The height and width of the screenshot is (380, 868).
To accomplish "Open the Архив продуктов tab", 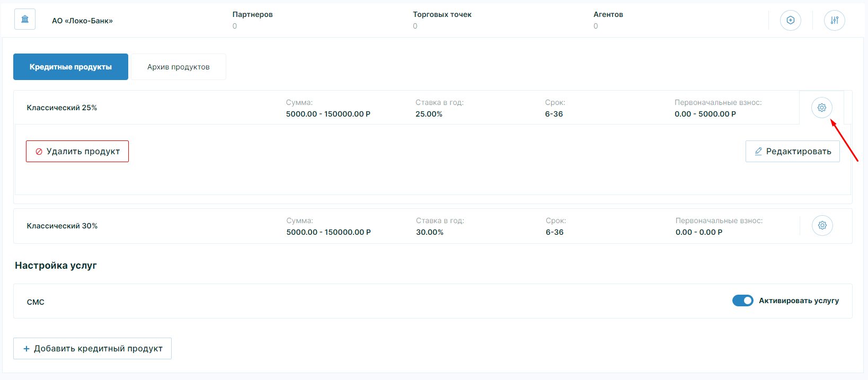I will (x=179, y=67).
